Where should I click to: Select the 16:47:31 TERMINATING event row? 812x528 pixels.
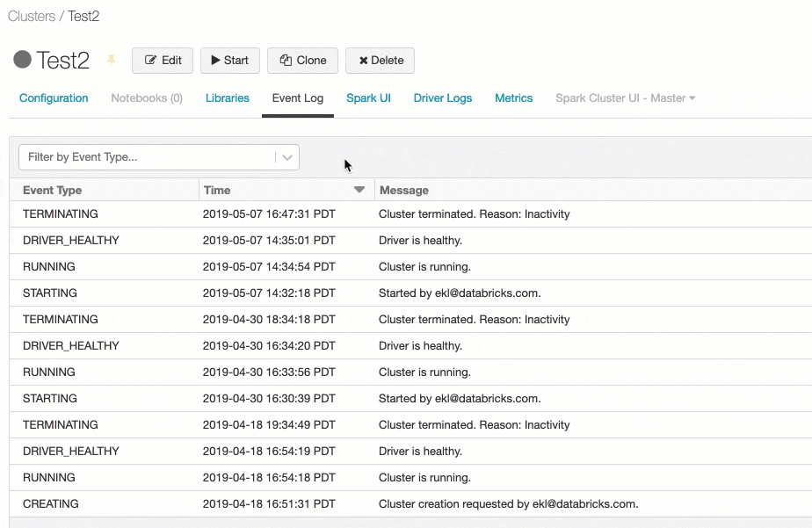(x=410, y=214)
